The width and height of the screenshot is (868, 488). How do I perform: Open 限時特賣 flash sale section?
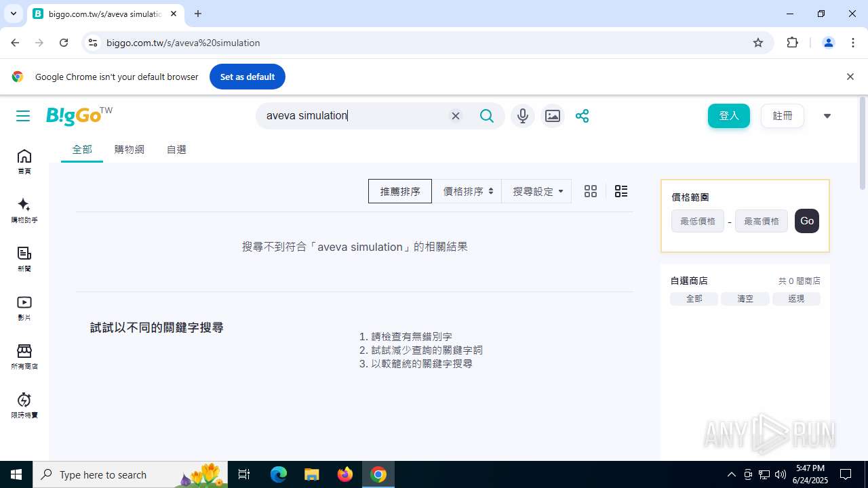pyautogui.click(x=24, y=406)
